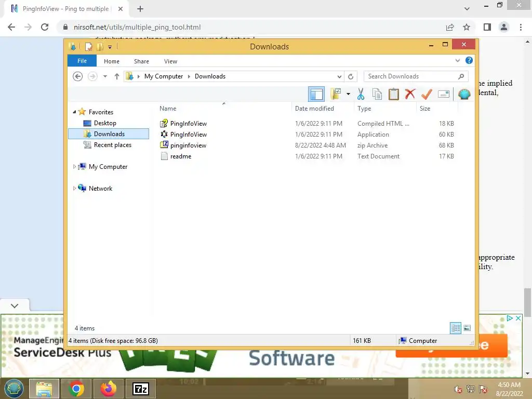
Task: Open 7-Zip from the taskbar
Action: (141, 389)
